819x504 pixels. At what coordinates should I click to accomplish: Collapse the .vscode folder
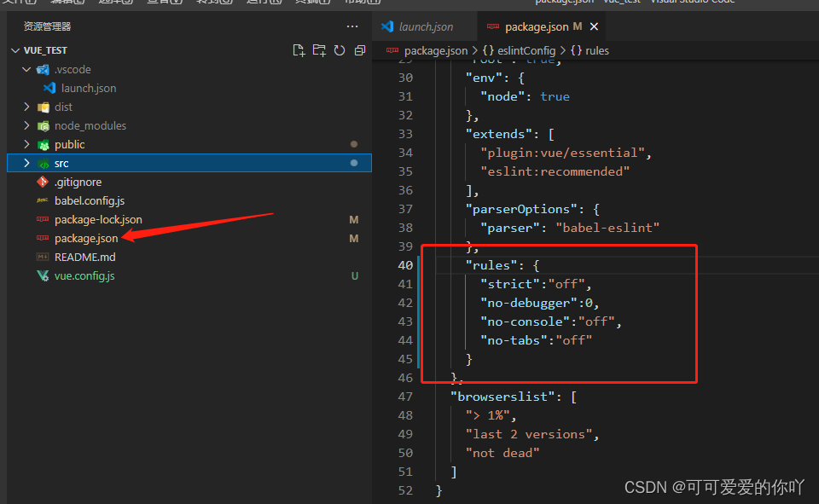point(26,69)
